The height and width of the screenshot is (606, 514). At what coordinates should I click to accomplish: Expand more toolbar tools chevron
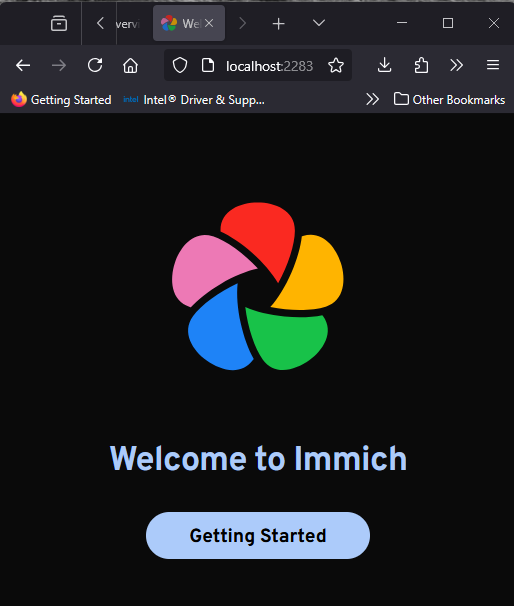[x=456, y=65]
